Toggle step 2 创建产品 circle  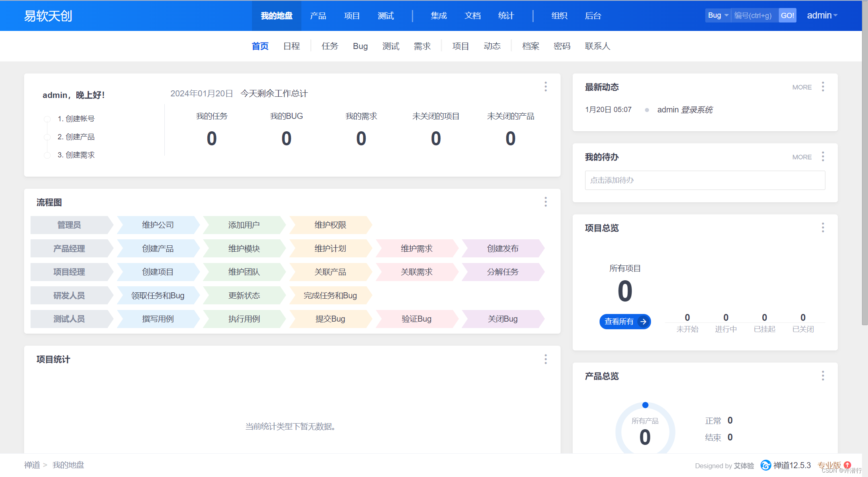[x=47, y=137]
